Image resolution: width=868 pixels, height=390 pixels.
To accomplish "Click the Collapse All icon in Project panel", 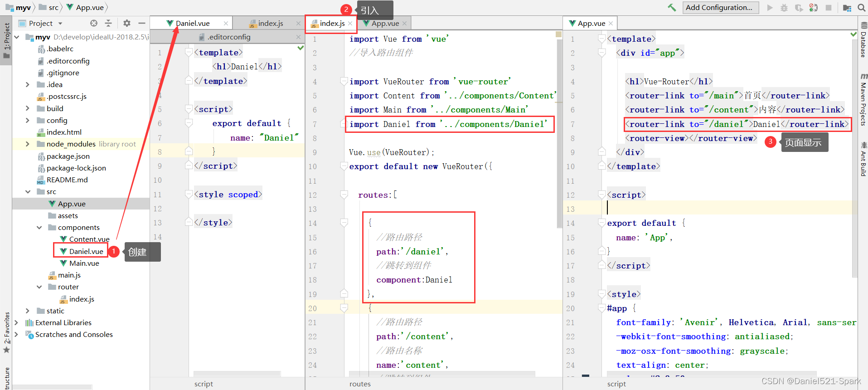I will [108, 23].
